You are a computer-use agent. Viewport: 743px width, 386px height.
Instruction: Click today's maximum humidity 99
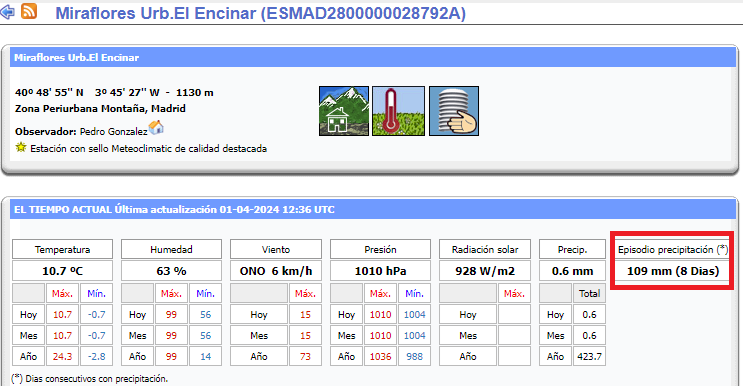(x=171, y=314)
